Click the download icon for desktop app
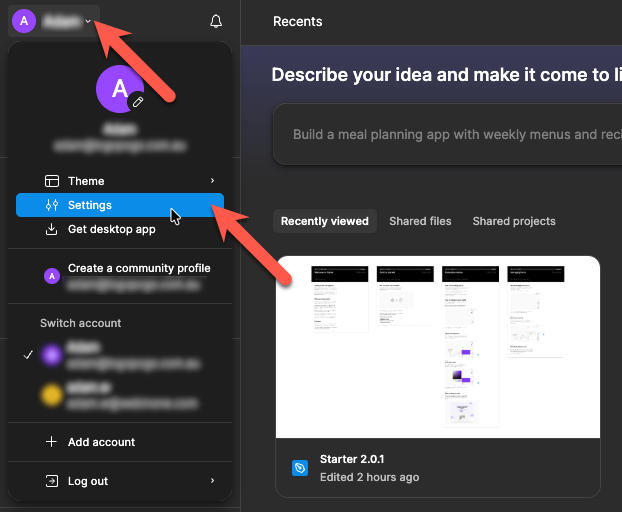The width and height of the screenshot is (622, 512). pos(52,229)
